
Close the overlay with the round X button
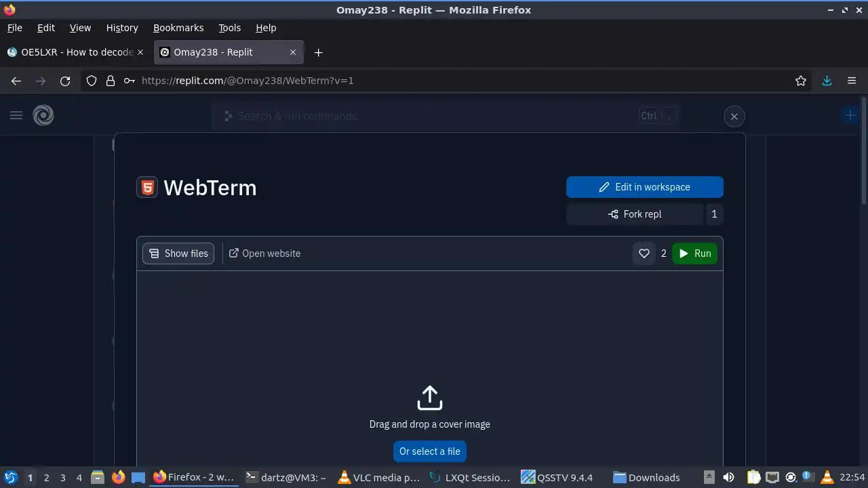point(734,117)
